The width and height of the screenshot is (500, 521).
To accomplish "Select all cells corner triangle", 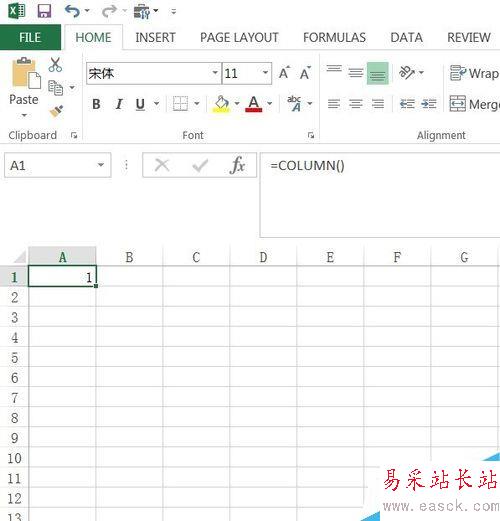I will pos(19,257).
